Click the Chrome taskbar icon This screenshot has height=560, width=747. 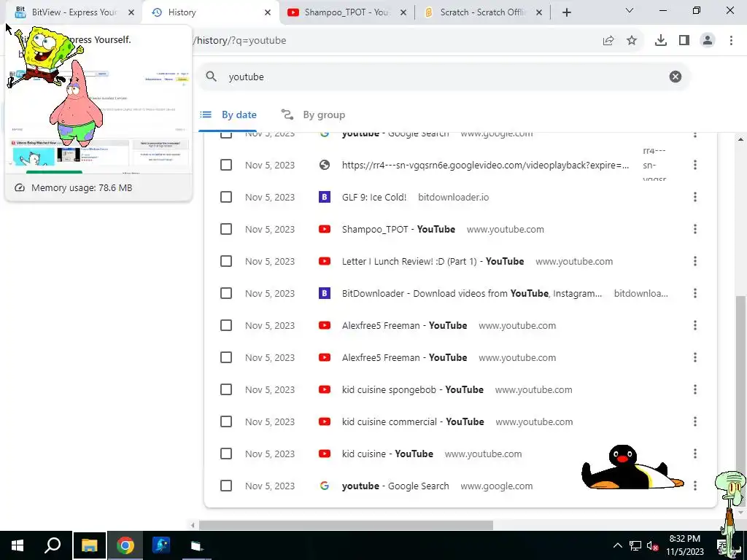pyautogui.click(x=125, y=545)
